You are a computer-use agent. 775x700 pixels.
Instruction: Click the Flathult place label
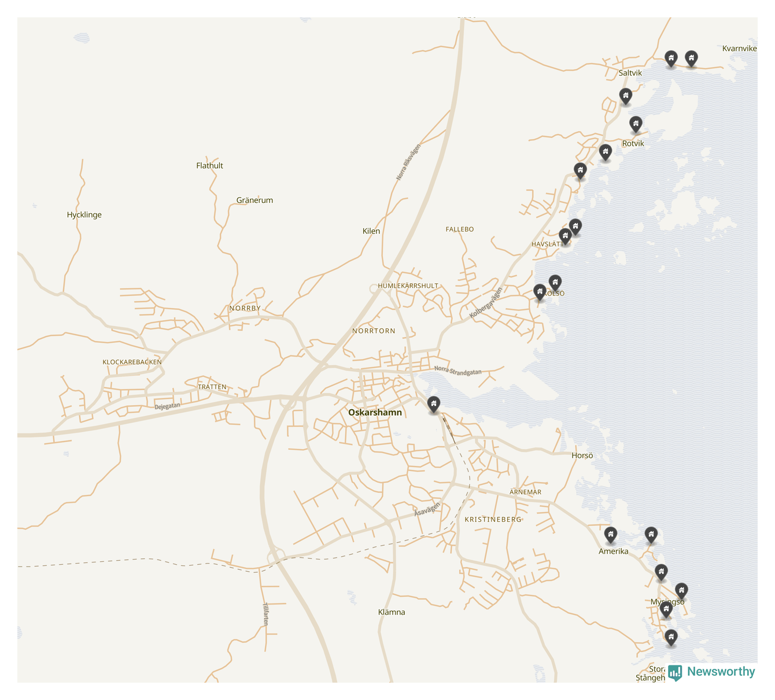click(x=209, y=166)
